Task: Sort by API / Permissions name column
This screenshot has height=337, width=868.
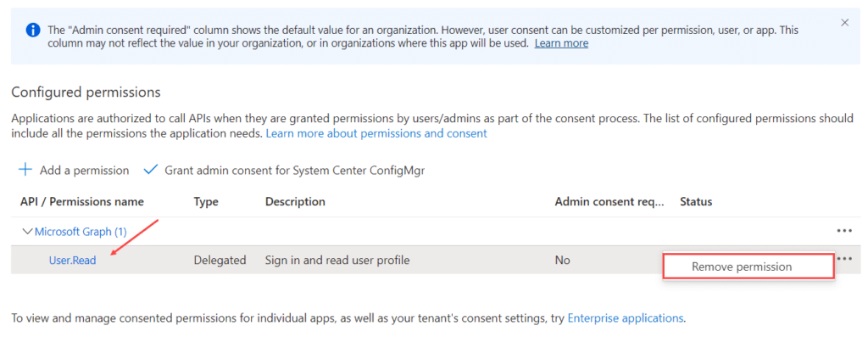Action: tap(82, 202)
